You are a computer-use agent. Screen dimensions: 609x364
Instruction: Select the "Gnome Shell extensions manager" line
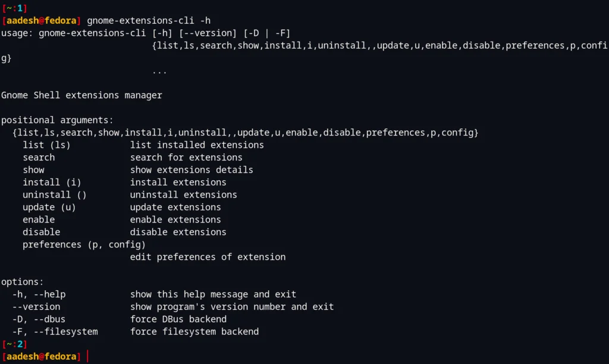pyautogui.click(x=81, y=95)
